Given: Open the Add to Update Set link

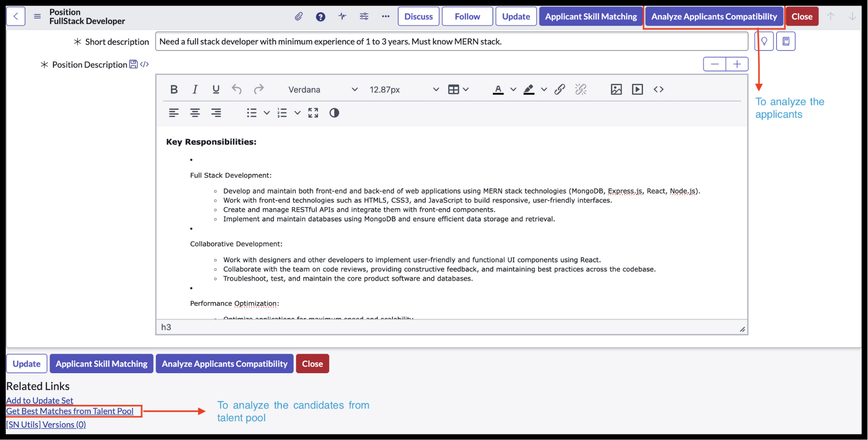Looking at the screenshot, I should click(40, 400).
